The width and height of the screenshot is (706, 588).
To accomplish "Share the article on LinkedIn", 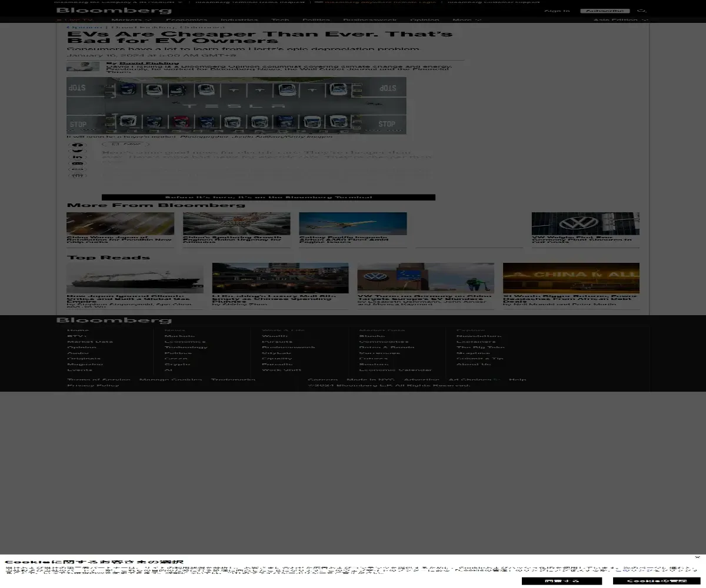I will pyautogui.click(x=78, y=157).
